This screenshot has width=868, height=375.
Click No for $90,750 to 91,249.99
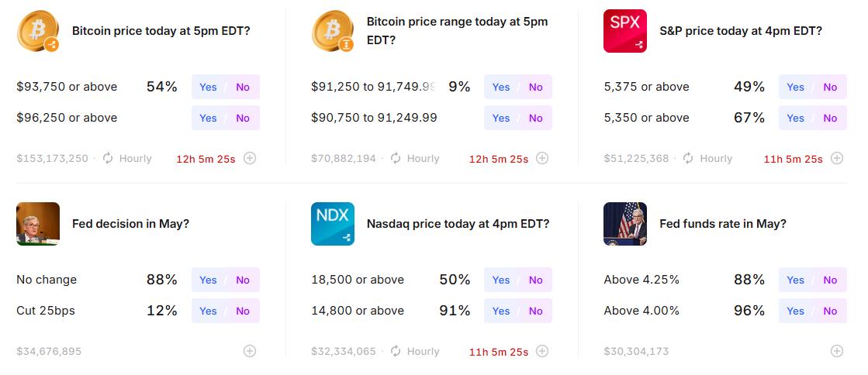(536, 118)
